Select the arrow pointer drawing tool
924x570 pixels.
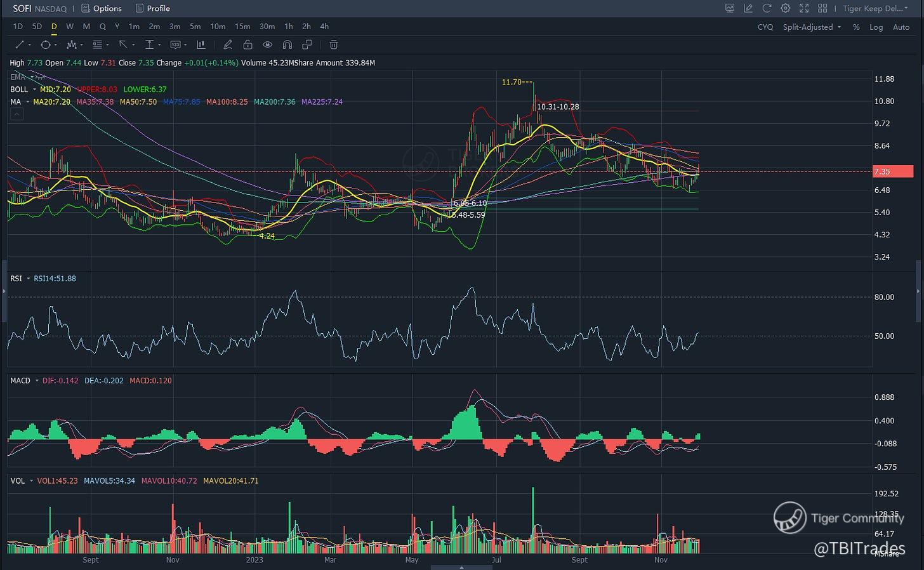click(x=123, y=44)
